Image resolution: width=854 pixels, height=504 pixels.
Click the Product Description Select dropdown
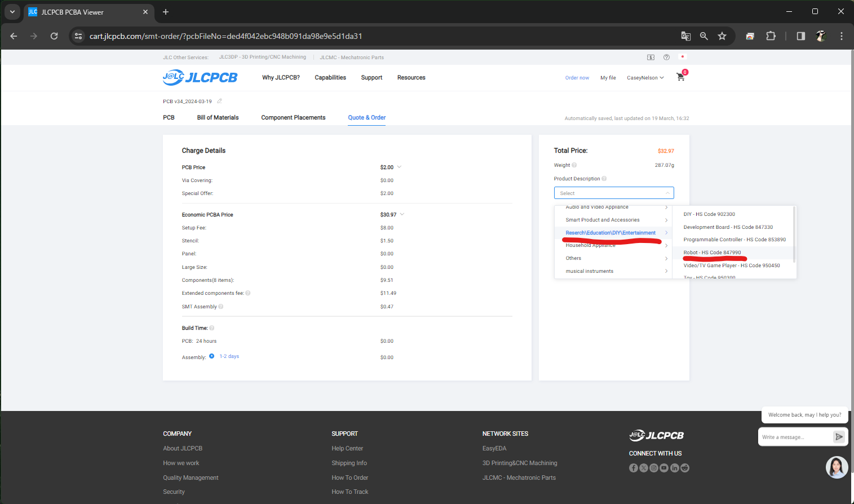coord(613,193)
